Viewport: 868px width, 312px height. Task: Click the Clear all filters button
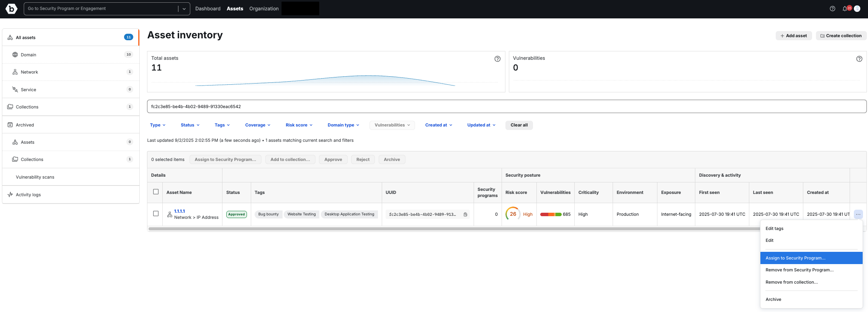click(x=519, y=125)
